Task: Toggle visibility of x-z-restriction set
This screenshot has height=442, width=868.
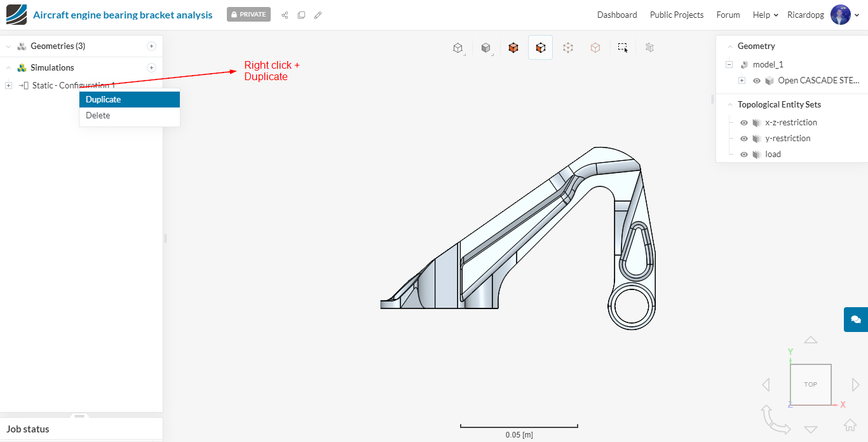Action: coord(744,123)
